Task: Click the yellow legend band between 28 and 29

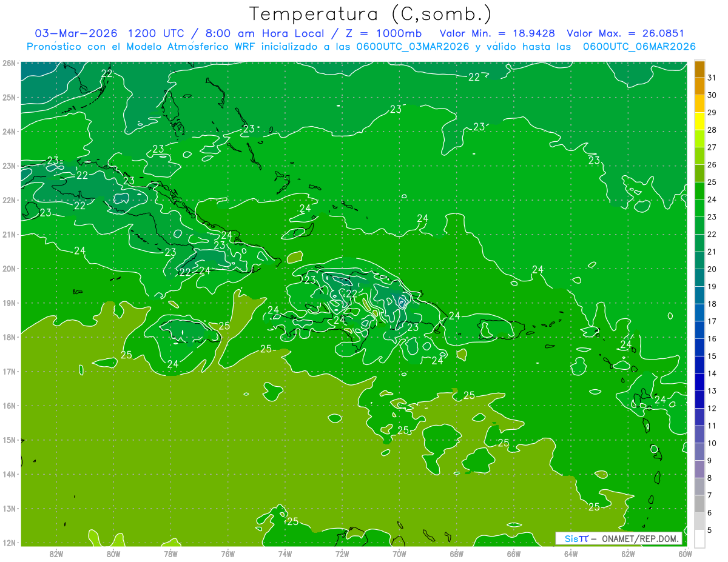Action: pos(699,121)
